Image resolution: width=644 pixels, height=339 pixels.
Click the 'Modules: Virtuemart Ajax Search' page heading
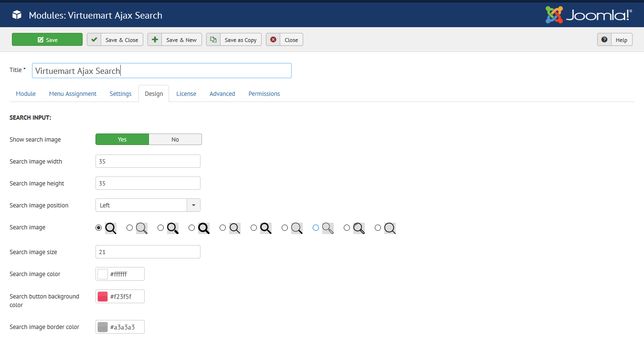click(x=95, y=15)
